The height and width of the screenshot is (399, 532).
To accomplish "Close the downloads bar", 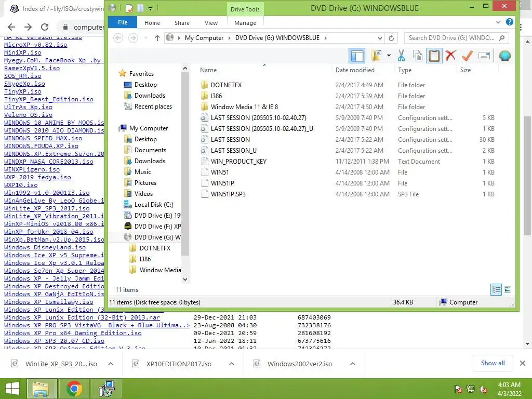I will [x=523, y=363].
